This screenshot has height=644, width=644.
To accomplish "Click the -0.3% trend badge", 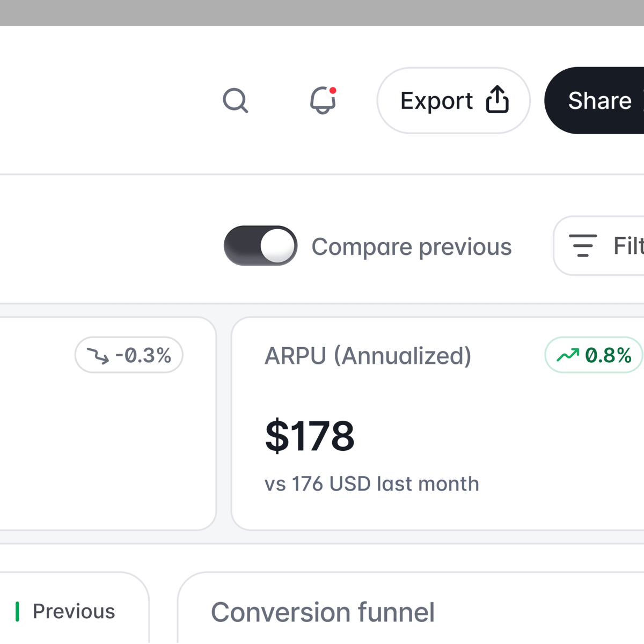I will 129,355.
